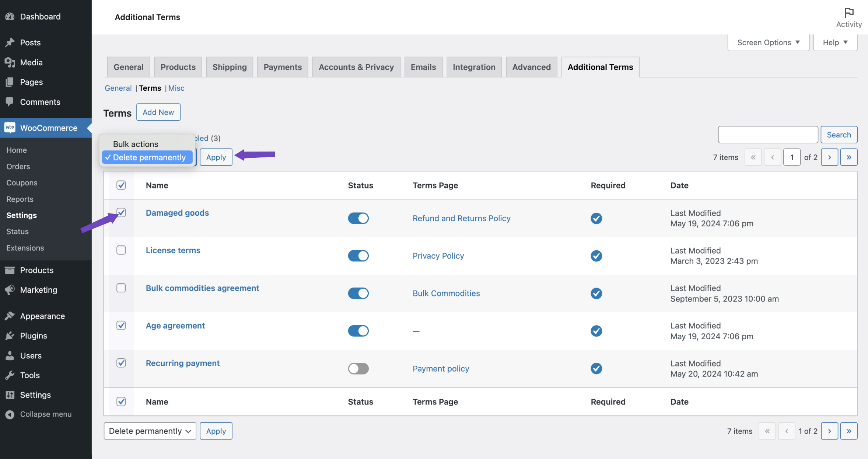Select the WooCommerce icon in sidebar
868x459 pixels.
[10, 128]
